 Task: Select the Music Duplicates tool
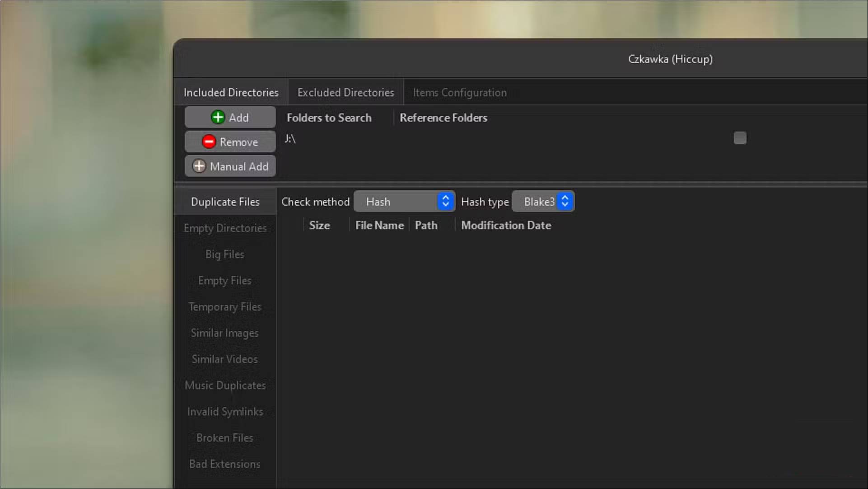pyautogui.click(x=224, y=385)
